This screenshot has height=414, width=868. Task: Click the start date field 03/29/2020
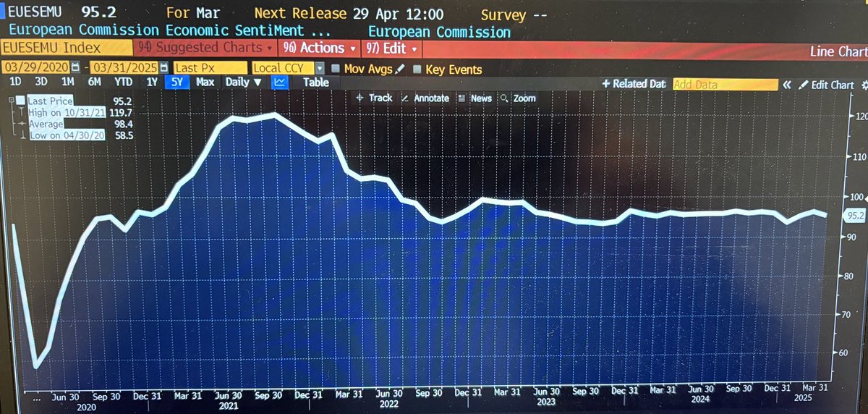tap(35, 67)
